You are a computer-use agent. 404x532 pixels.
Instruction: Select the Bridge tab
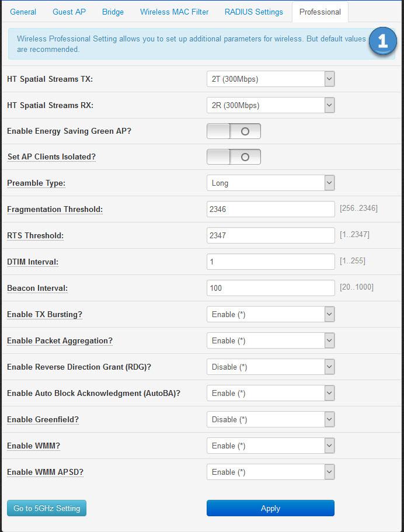pos(113,12)
